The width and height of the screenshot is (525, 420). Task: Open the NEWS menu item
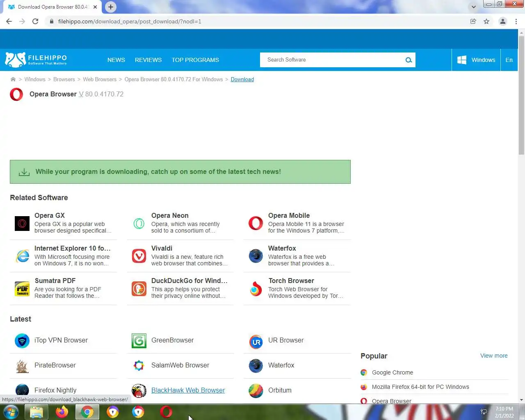point(116,60)
